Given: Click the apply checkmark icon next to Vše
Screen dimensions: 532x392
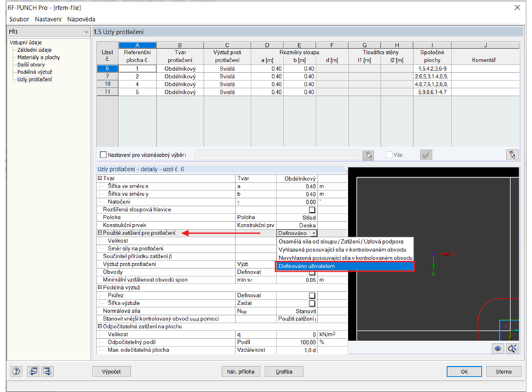Looking at the screenshot, I should (426, 155).
